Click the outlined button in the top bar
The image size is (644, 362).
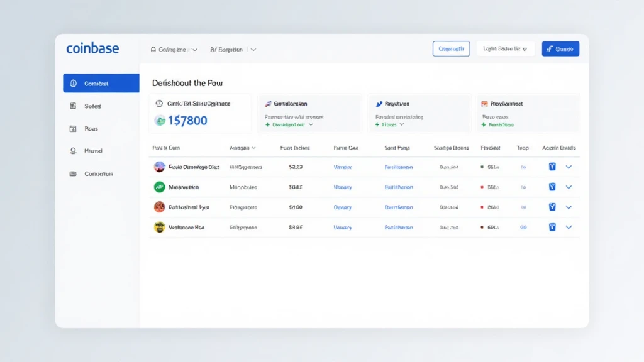(x=451, y=48)
